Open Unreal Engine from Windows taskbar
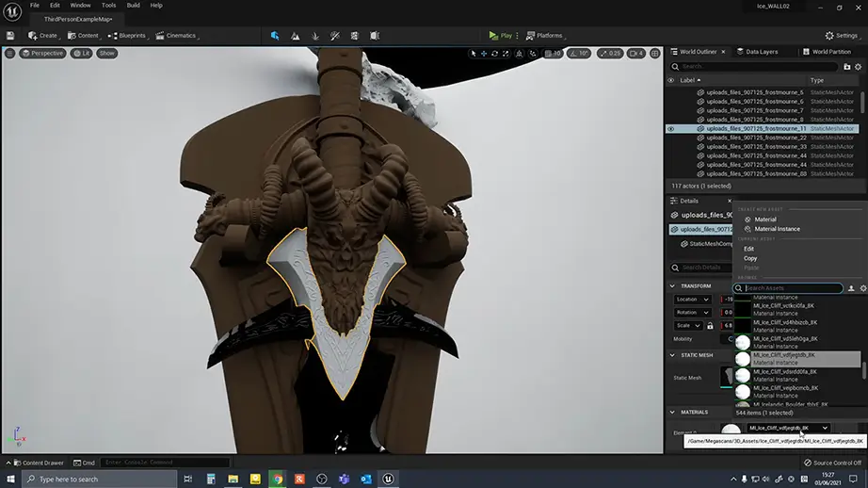 388,479
